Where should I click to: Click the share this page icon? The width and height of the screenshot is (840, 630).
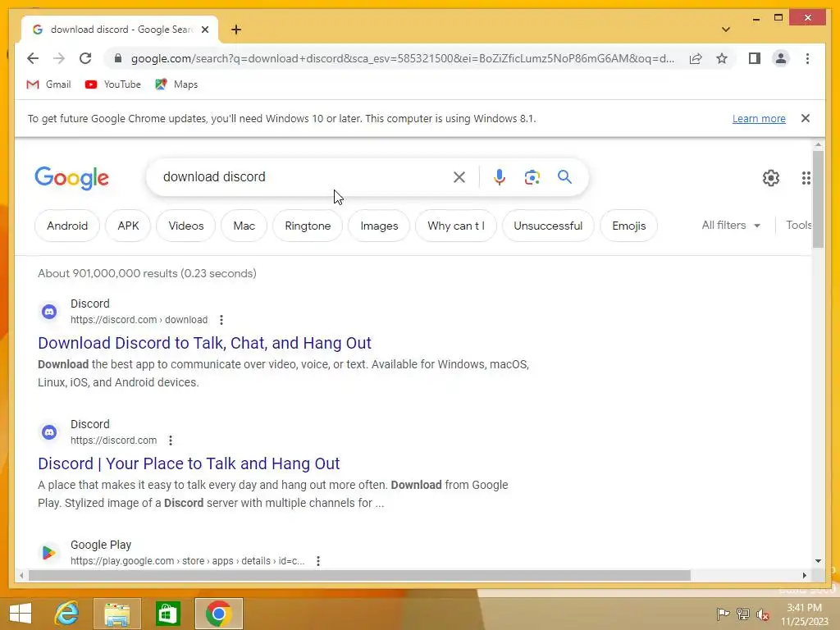[696, 58]
